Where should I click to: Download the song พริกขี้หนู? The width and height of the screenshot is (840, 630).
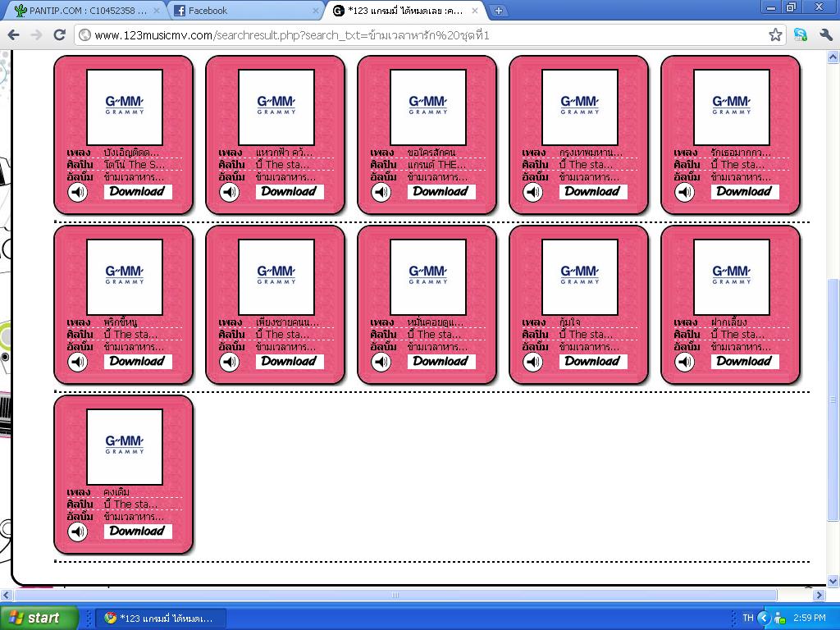pos(138,361)
